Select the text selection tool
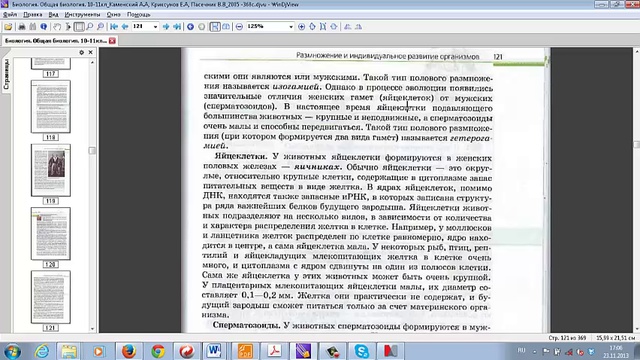 click(x=68, y=27)
